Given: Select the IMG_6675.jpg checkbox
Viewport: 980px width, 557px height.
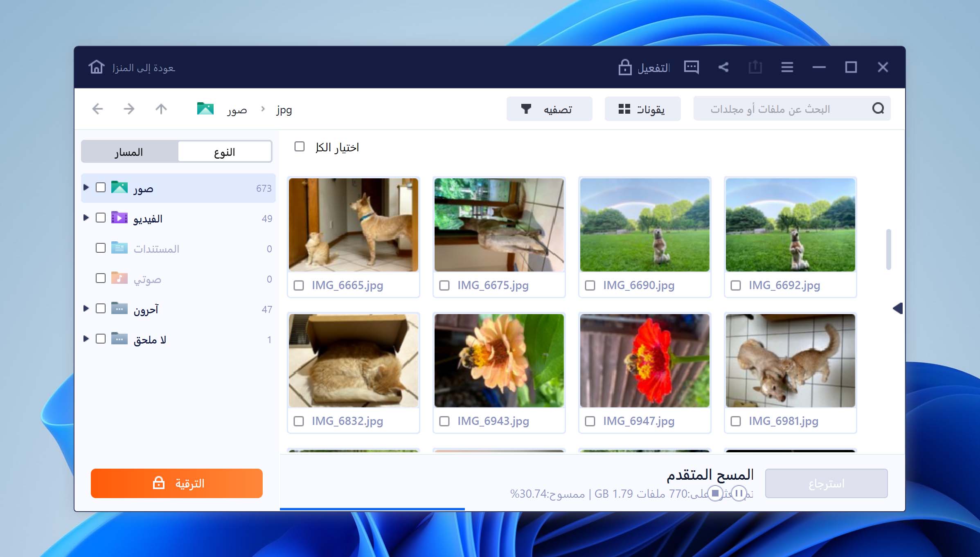Looking at the screenshot, I should 444,285.
